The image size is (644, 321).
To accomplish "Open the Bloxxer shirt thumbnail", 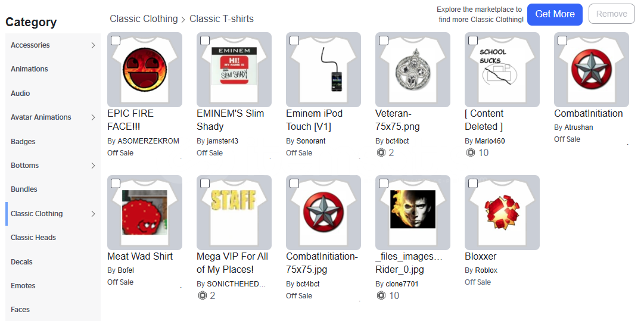I will tap(502, 213).
